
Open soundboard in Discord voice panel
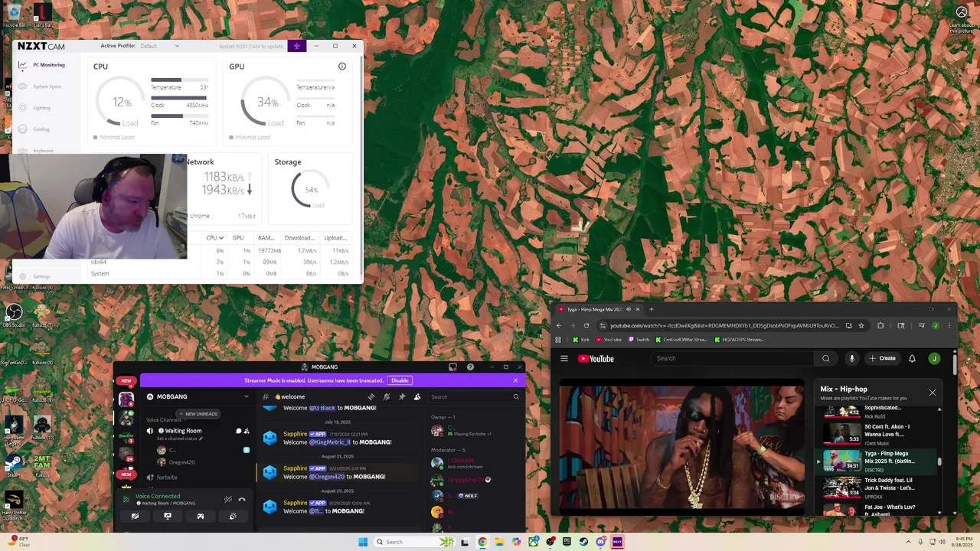click(233, 517)
